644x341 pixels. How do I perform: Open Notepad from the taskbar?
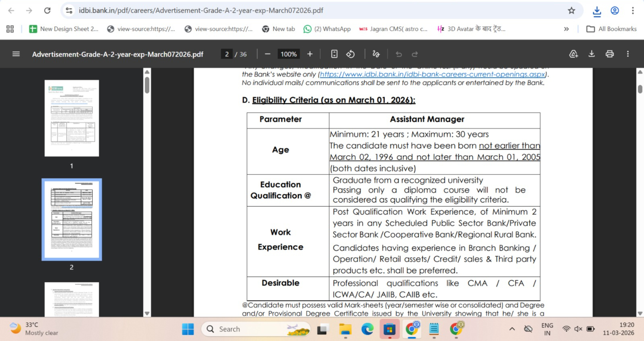[433, 329]
